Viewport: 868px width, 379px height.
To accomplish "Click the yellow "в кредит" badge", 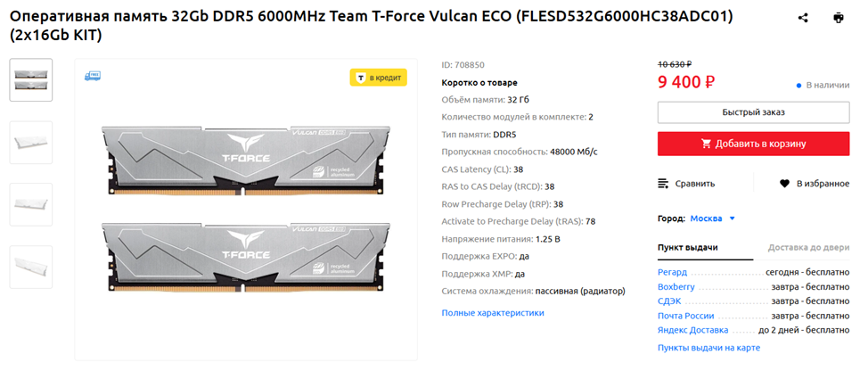I will (379, 78).
